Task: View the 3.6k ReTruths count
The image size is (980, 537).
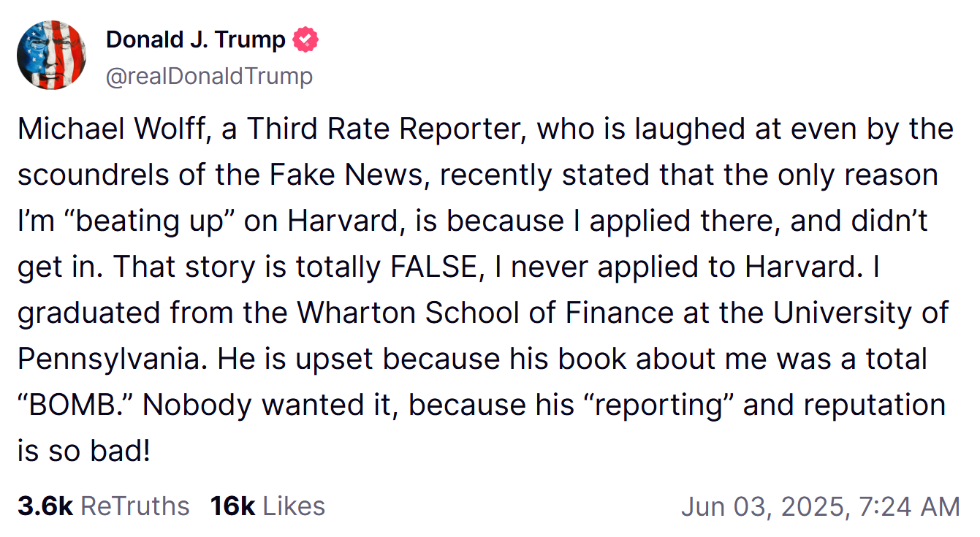Action: point(103,506)
